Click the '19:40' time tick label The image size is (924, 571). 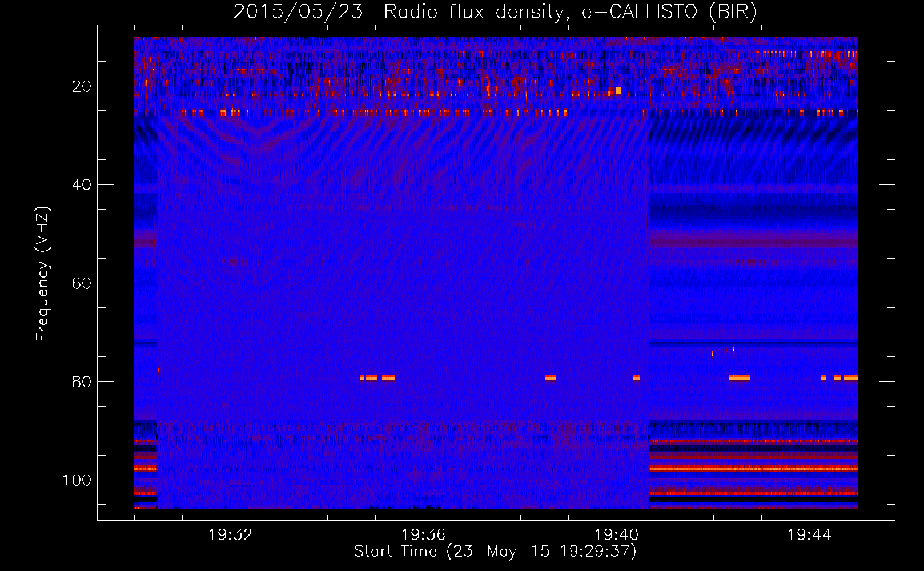(617, 535)
